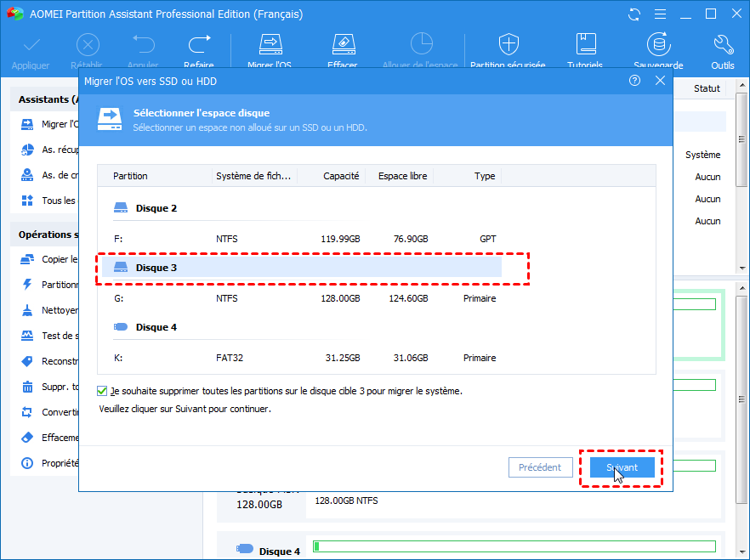Open Sauvegarde backup icon

point(659,44)
